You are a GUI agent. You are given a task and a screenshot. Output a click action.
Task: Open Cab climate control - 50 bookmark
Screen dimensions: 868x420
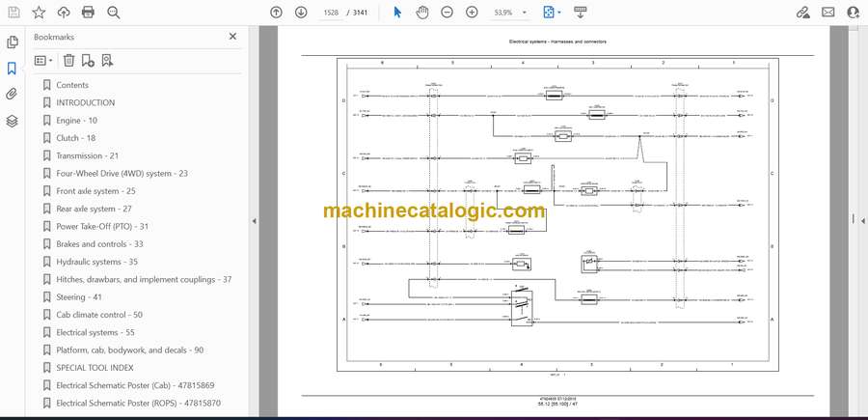pos(99,315)
